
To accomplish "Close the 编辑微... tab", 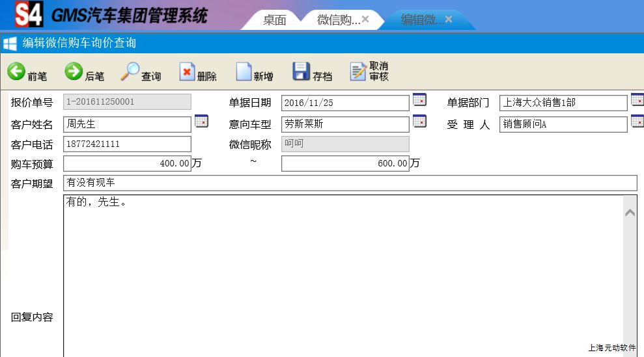I will pyautogui.click(x=449, y=20).
